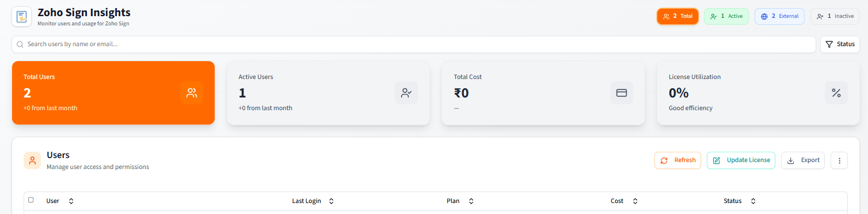This screenshot has height=214, width=868.
Task: Tick the select-all users checkbox
Action: (x=31, y=200)
